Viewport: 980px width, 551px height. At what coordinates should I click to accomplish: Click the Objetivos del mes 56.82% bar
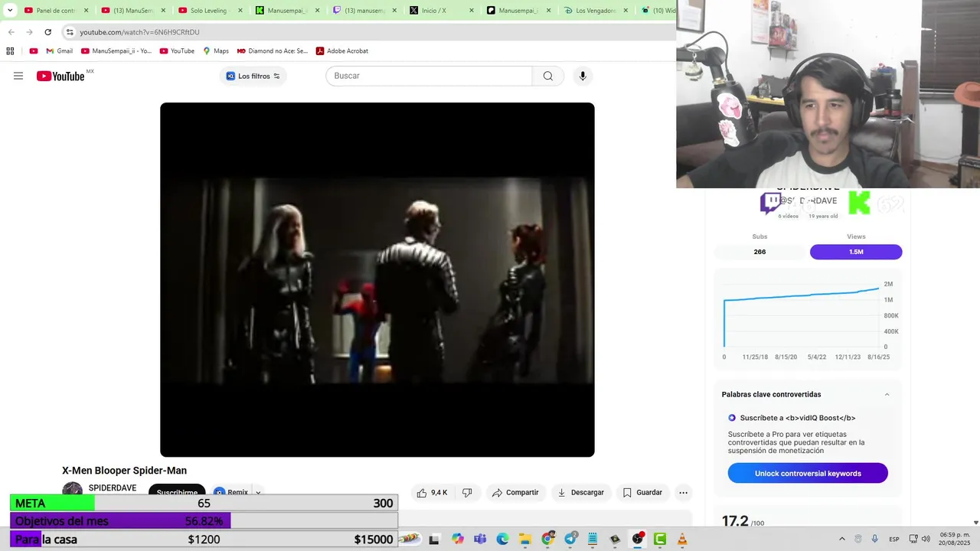(x=204, y=521)
